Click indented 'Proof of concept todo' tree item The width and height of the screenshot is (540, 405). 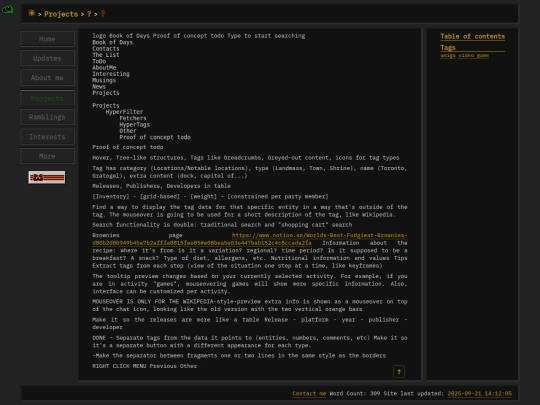[x=155, y=137]
